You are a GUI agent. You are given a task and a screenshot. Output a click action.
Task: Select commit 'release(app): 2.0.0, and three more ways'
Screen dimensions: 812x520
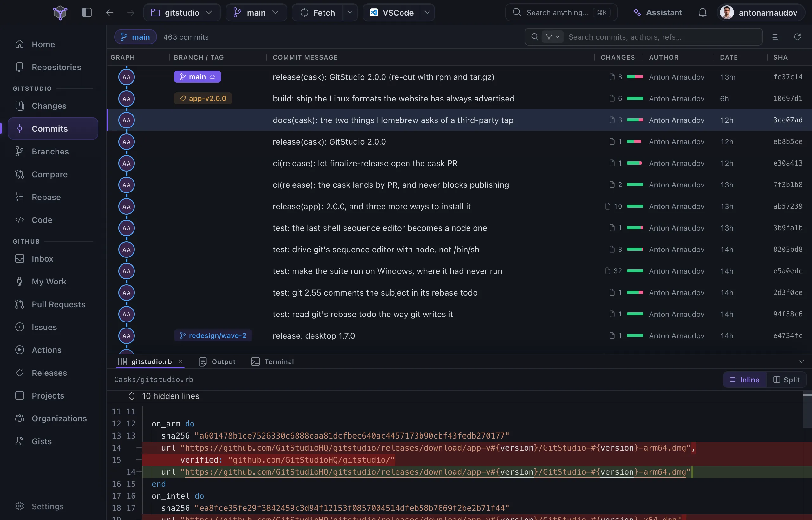click(459, 206)
